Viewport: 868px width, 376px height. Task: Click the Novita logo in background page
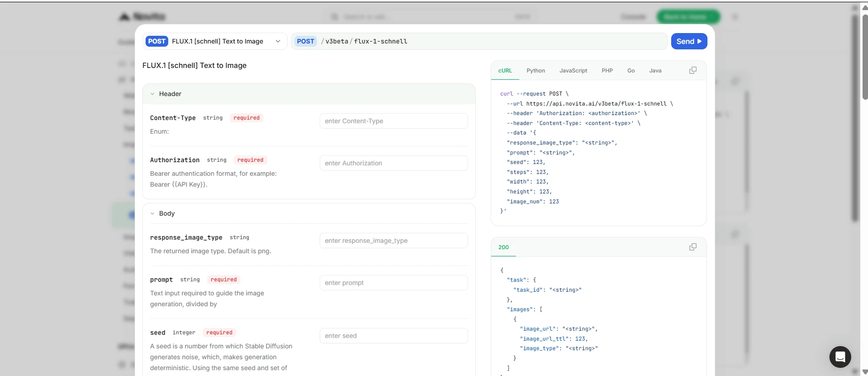142,17
